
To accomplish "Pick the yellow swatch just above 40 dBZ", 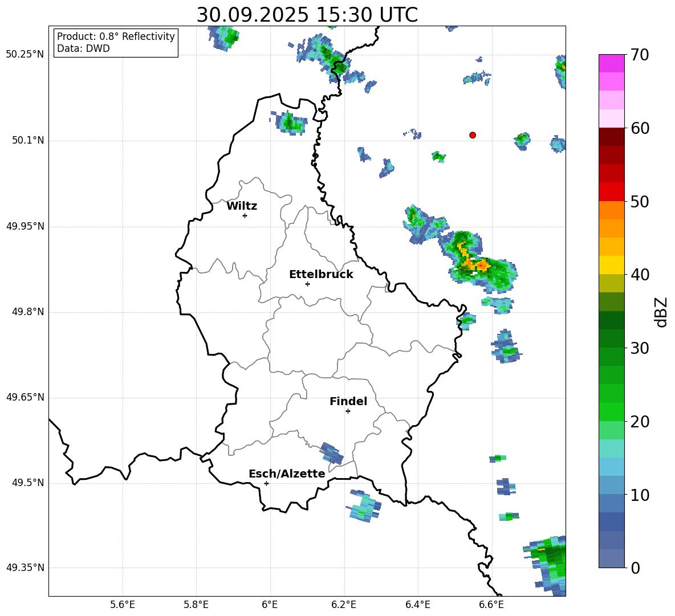I will click(612, 265).
